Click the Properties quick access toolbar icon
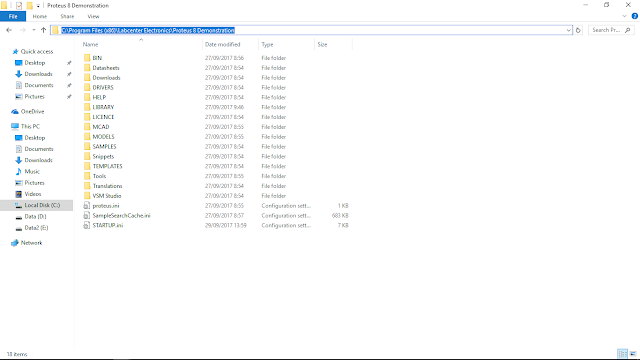640x360 pixels. (19, 6)
